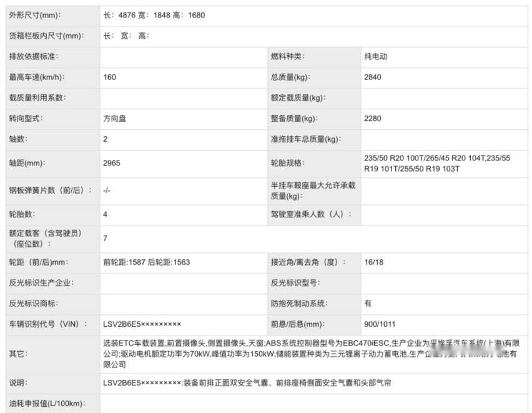Click the 整备质量(kg) label
532x413 pixels.
295,119
